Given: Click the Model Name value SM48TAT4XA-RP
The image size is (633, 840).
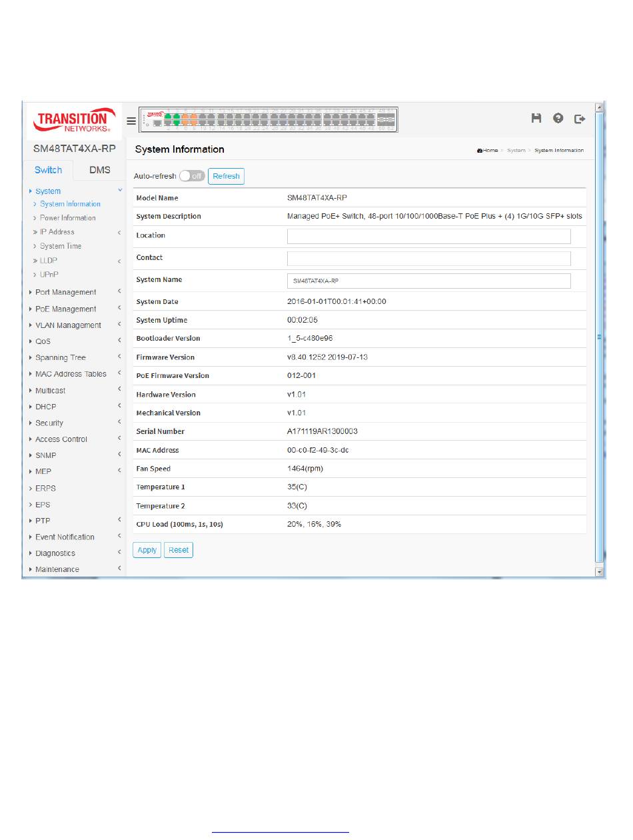Looking at the screenshot, I should 317,198.
